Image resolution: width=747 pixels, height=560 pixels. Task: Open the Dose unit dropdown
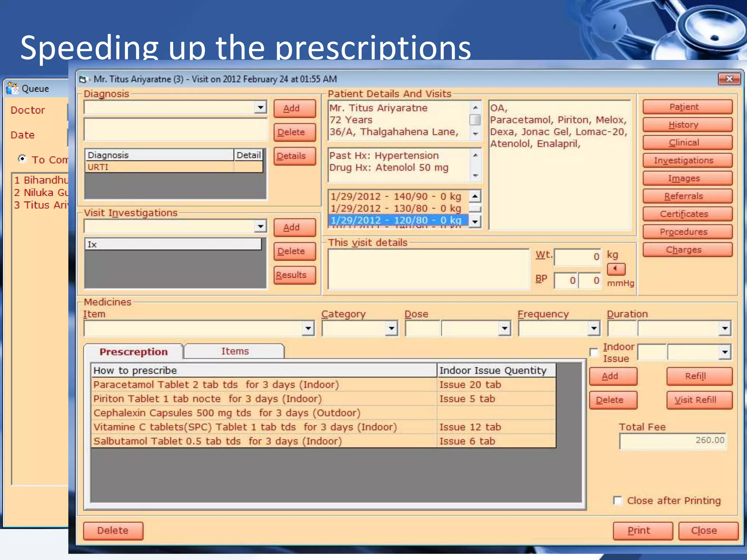coord(504,328)
